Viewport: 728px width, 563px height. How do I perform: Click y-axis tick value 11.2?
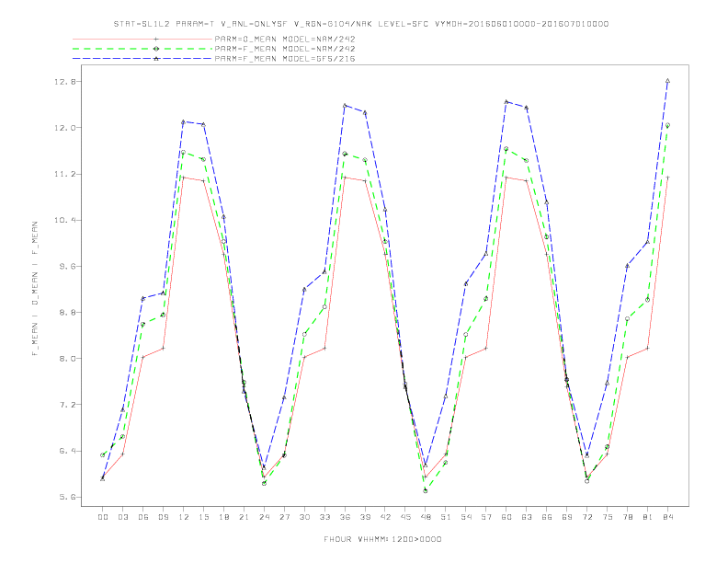coord(64,174)
